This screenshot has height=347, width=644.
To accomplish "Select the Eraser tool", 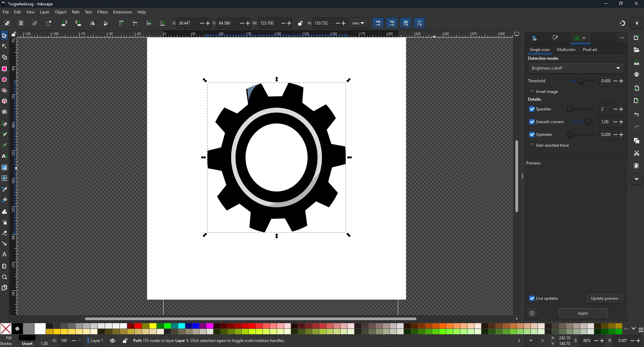I will 4,233.
